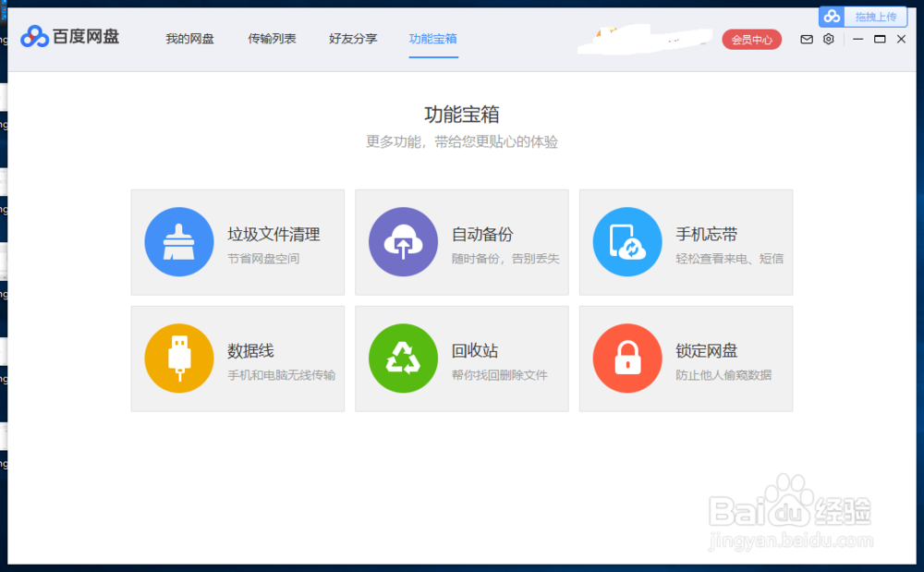Open the 好友分享 tab
924x572 pixels.
click(x=352, y=39)
